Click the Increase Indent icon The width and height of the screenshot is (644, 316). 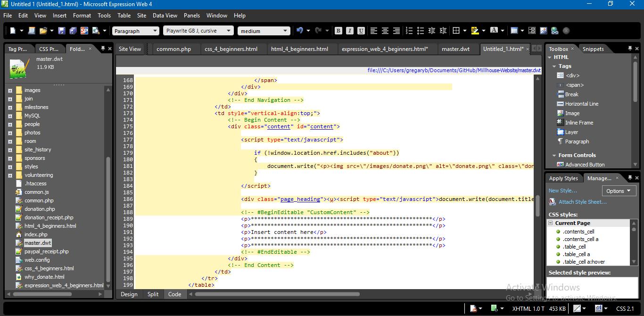click(443, 31)
